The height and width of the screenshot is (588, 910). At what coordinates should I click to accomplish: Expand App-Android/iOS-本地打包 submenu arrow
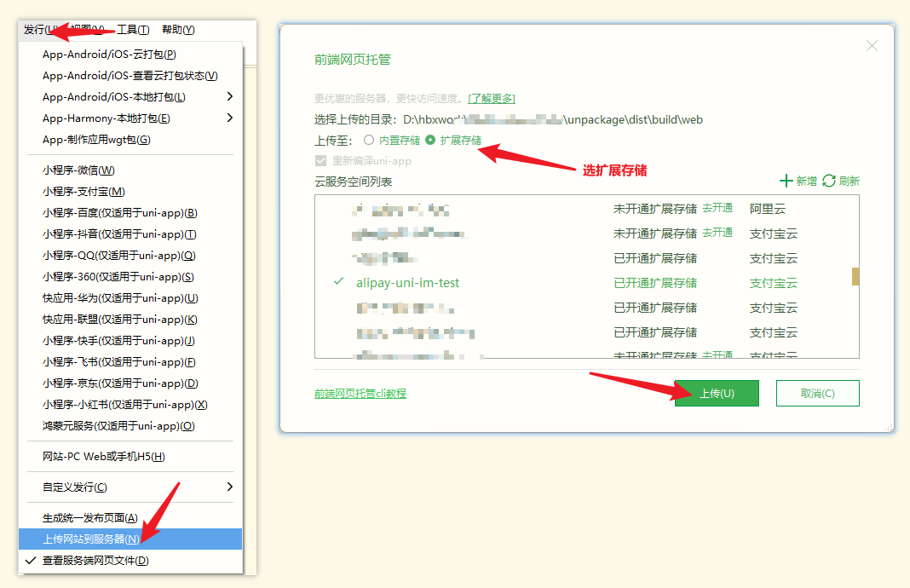pos(229,97)
